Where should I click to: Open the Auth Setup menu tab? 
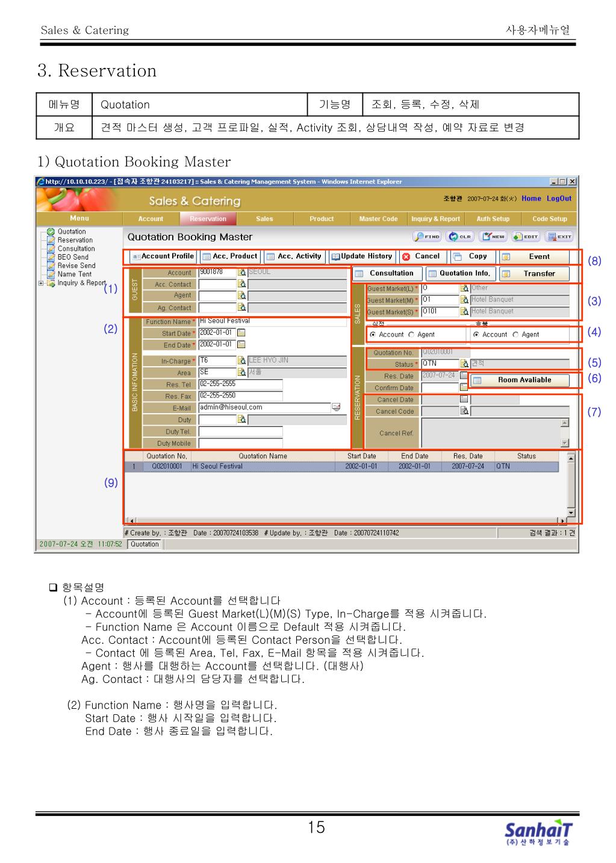click(493, 219)
